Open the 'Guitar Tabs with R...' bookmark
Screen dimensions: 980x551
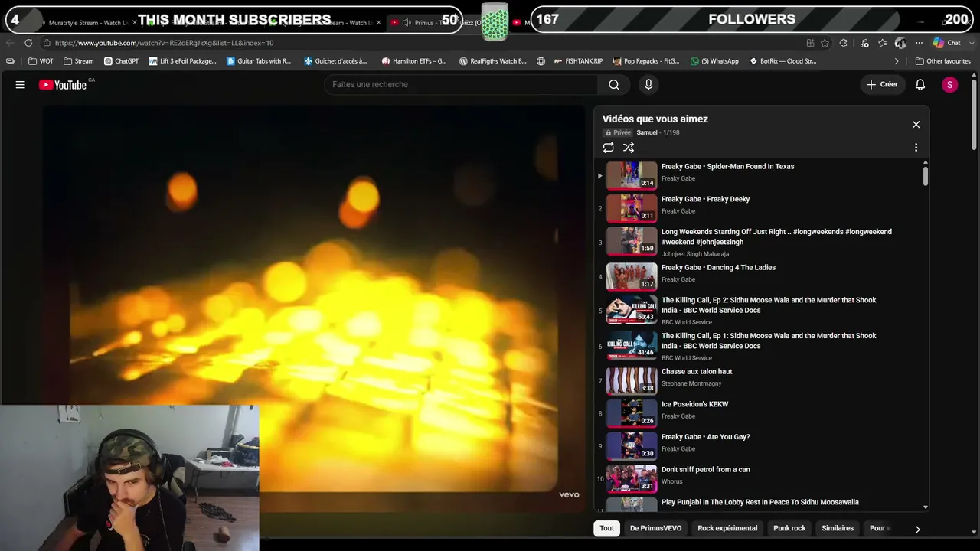(x=259, y=61)
